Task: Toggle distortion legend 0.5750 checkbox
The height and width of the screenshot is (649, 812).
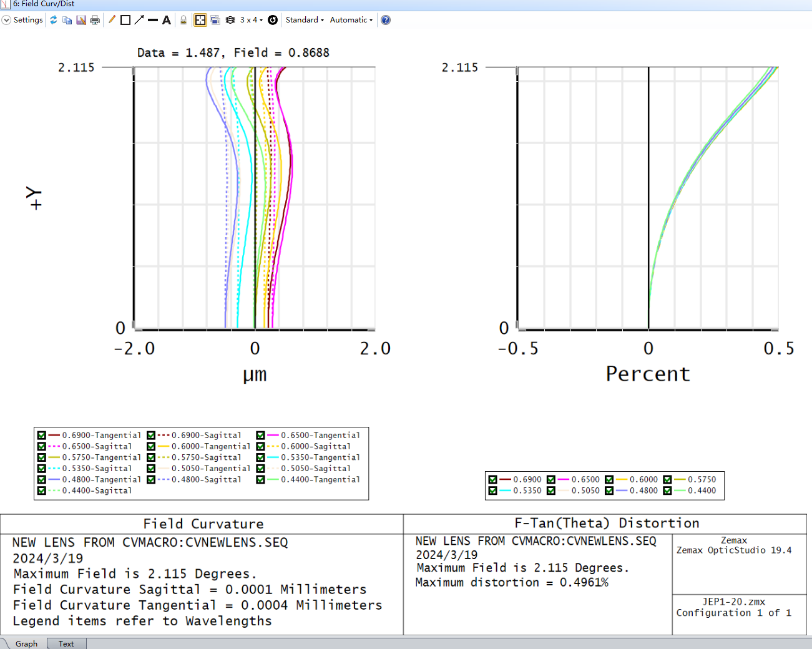Action: click(668, 480)
